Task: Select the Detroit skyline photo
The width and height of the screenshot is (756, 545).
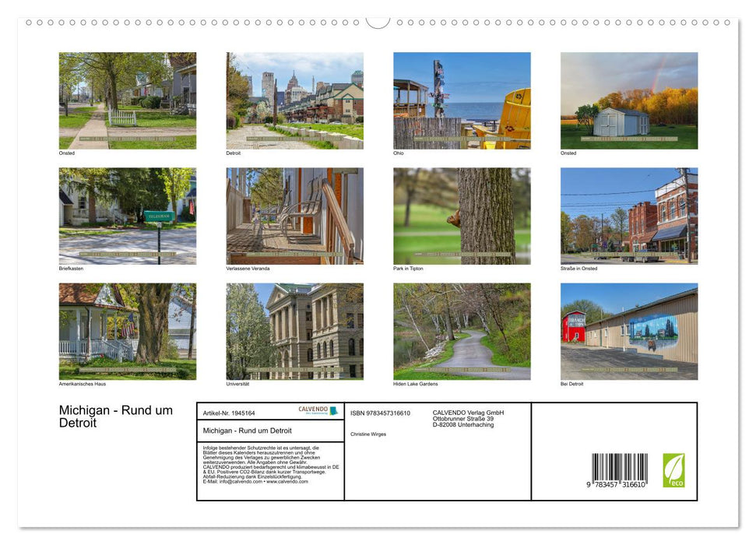Action: tap(294, 100)
